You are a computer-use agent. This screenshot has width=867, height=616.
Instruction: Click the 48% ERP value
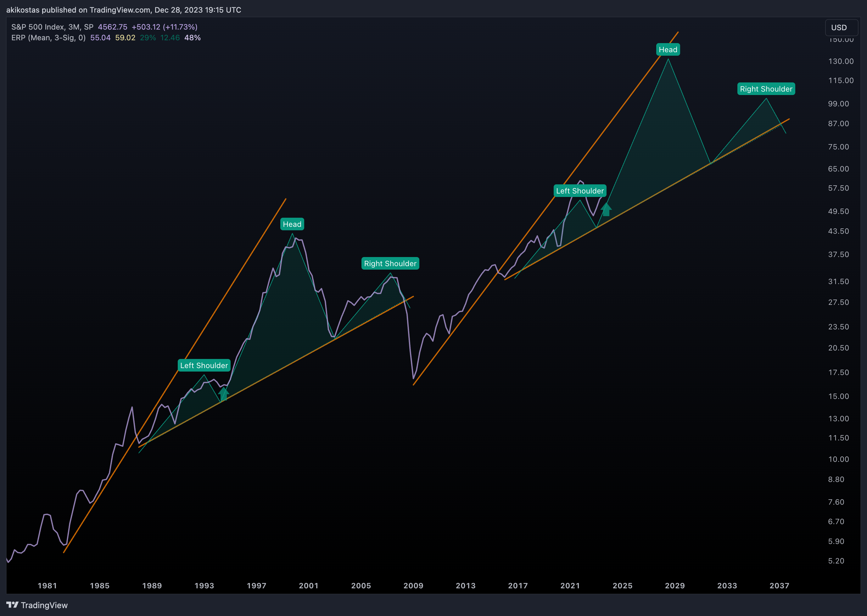(x=192, y=37)
